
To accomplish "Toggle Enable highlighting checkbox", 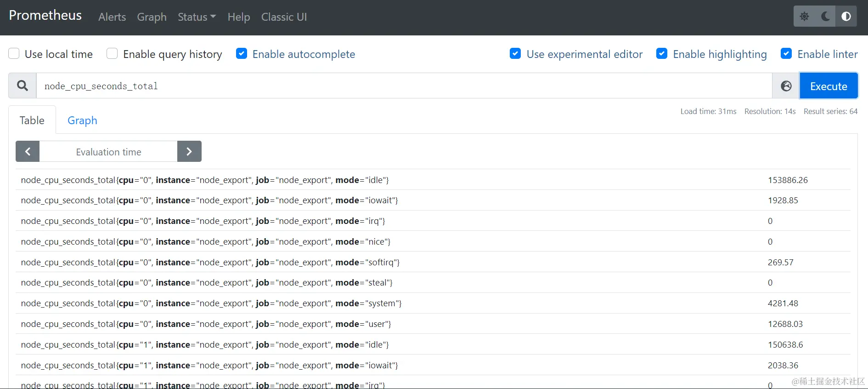I will pos(662,54).
